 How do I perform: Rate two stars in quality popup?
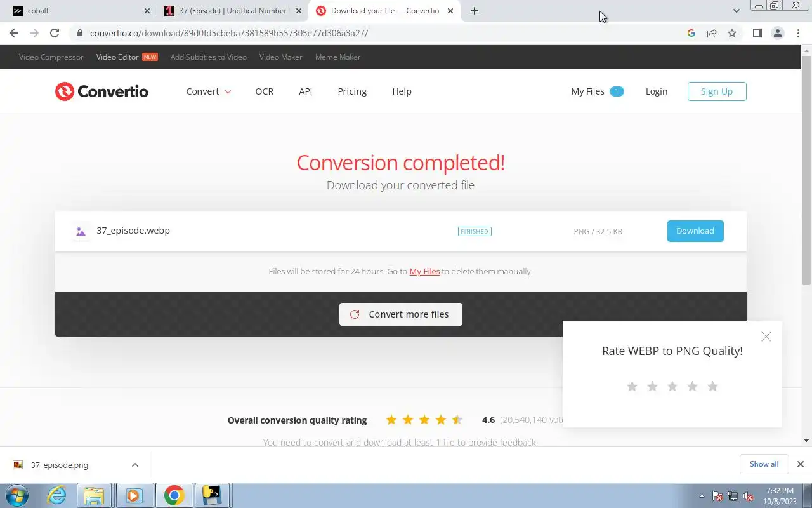[x=652, y=386]
